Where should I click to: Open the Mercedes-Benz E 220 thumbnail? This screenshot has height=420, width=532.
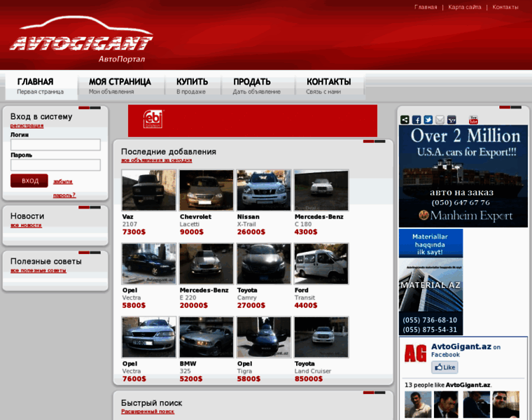pos(206,264)
